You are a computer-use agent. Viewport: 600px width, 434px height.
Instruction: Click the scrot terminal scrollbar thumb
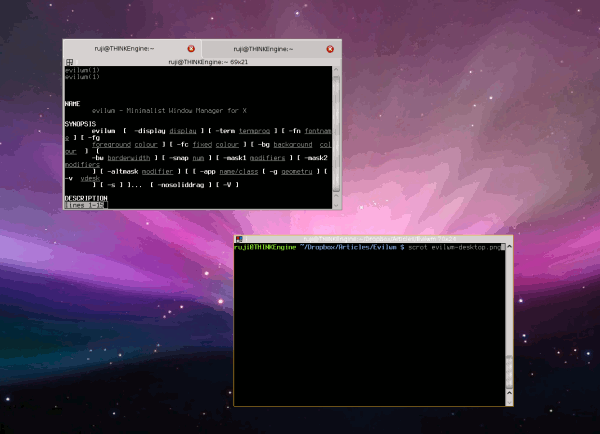[x=509, y=371]
